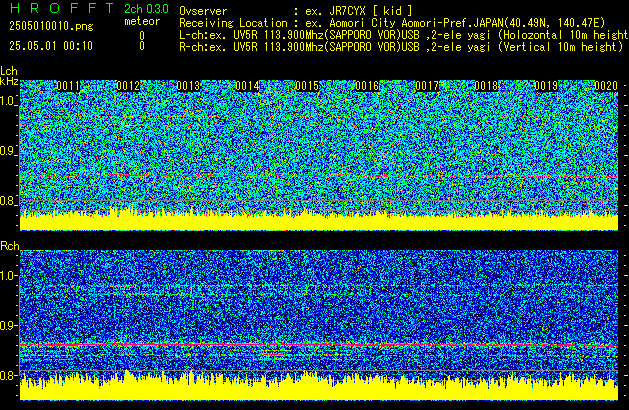Click the red carrier line in Lch spectrogram
The height and width of the screenshot is (410, 629).
pos(319,176)
